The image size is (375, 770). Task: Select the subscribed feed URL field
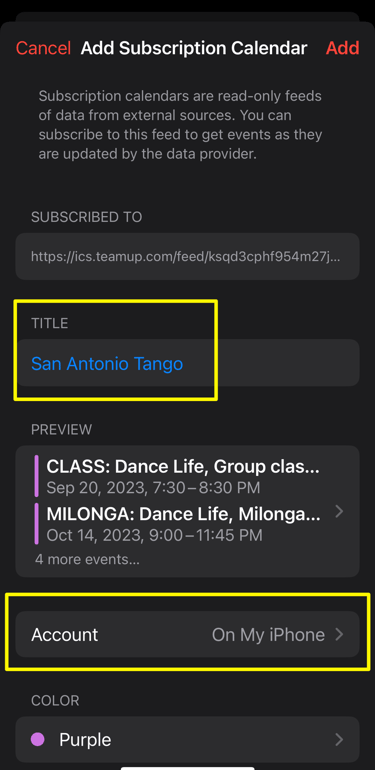(x=188, y=256)
